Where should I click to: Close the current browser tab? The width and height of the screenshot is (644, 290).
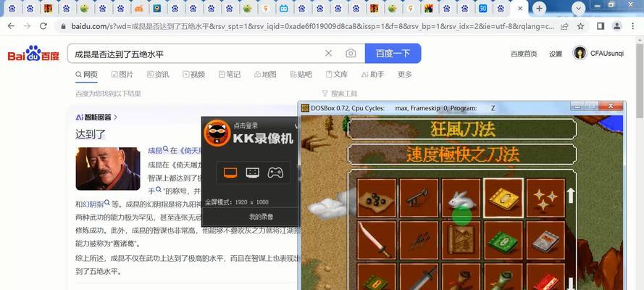click(x=520, y=8)
